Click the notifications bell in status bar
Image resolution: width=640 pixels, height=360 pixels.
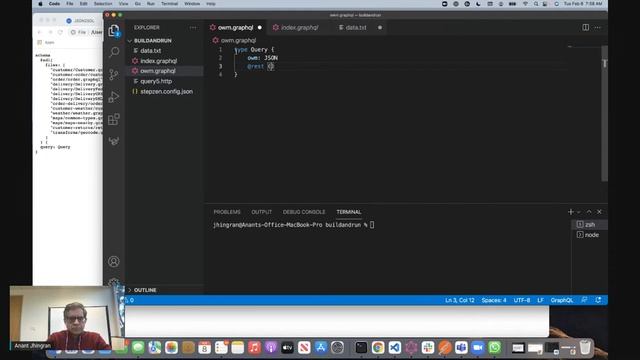pos(598,300)
